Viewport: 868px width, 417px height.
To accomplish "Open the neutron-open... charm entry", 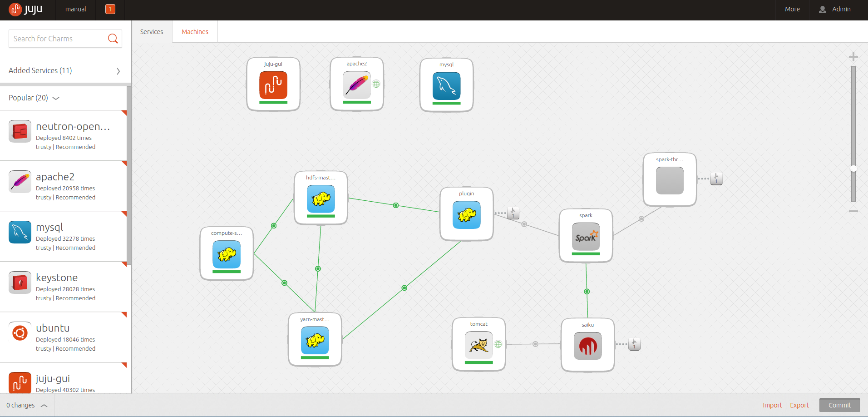I will [x=64, y=135].
